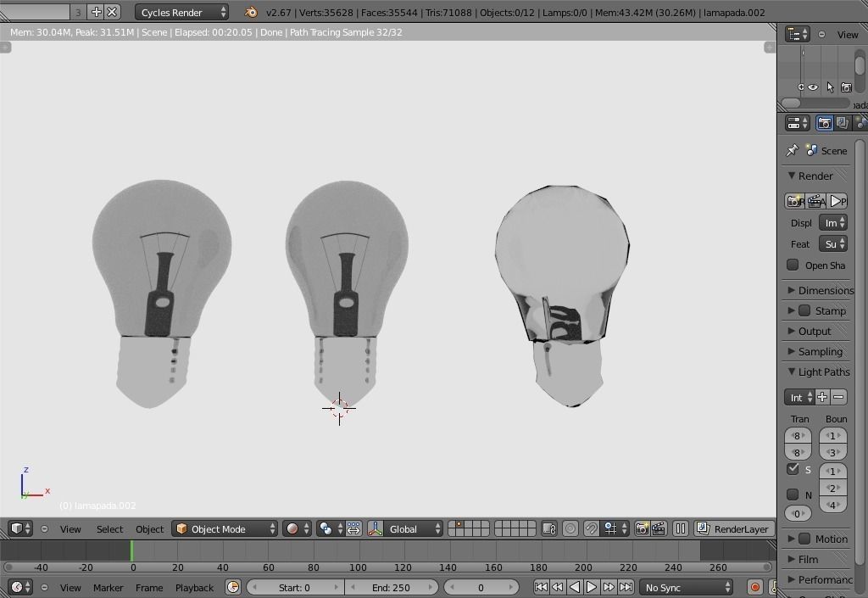Open snap element type selector
Viewport: 868px width, 598px height.
615,528
